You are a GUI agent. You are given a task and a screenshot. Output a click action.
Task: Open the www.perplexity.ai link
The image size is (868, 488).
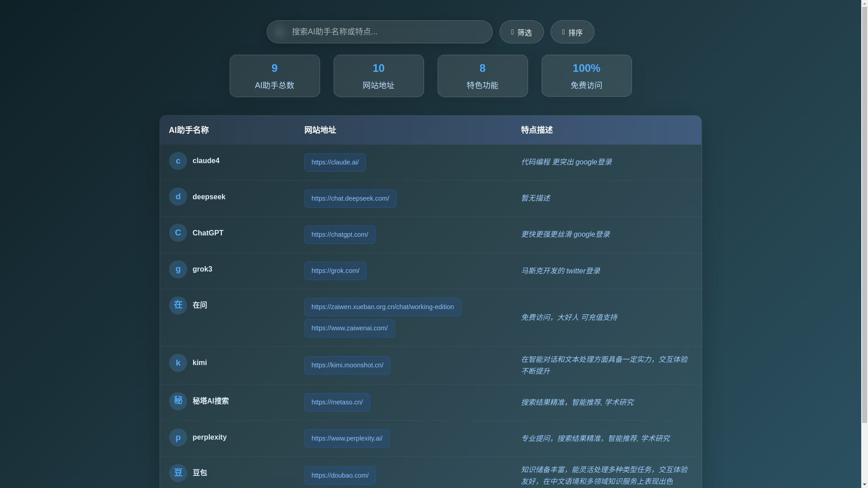tap(347, 438)
